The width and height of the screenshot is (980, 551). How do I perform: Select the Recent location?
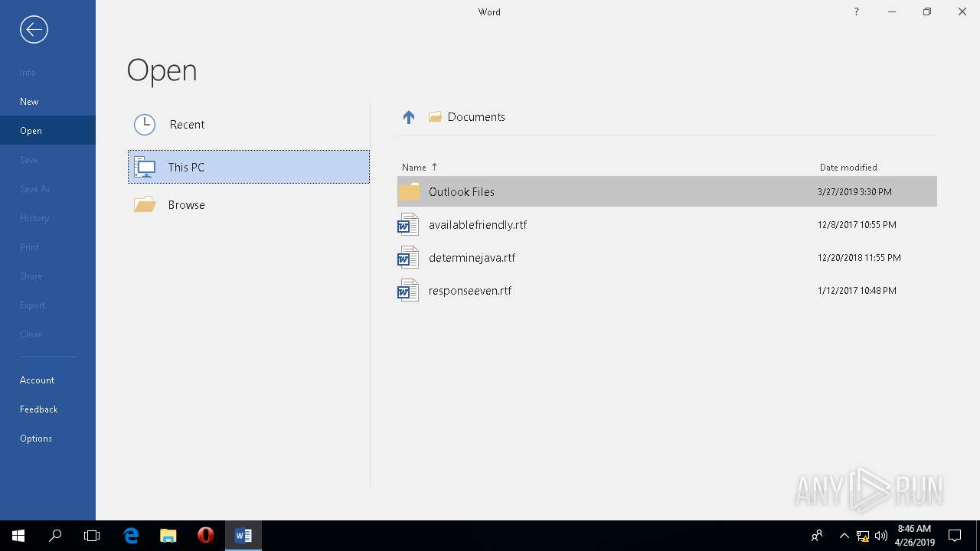[249, 125]
